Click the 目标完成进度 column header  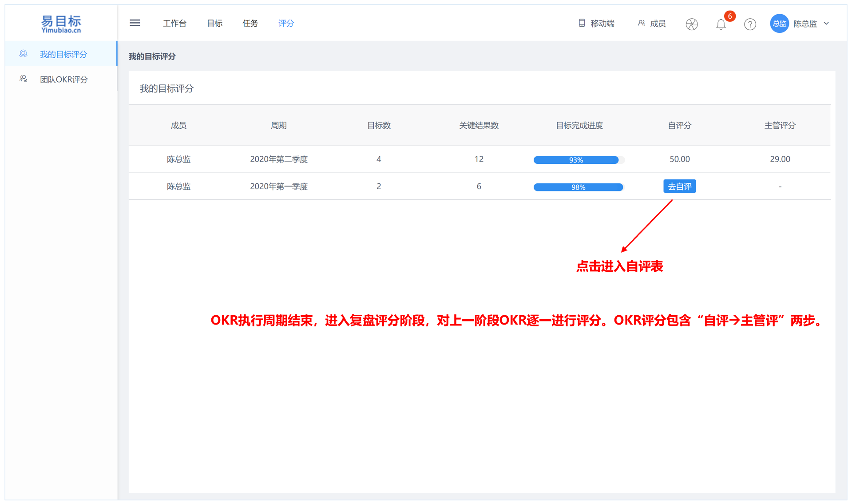tap(579, 125)
